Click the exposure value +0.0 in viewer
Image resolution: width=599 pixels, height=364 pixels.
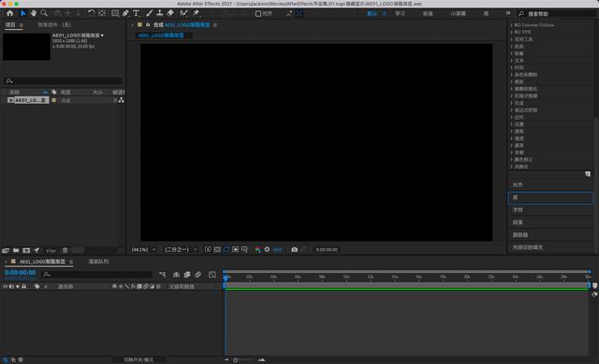point(277,250)
